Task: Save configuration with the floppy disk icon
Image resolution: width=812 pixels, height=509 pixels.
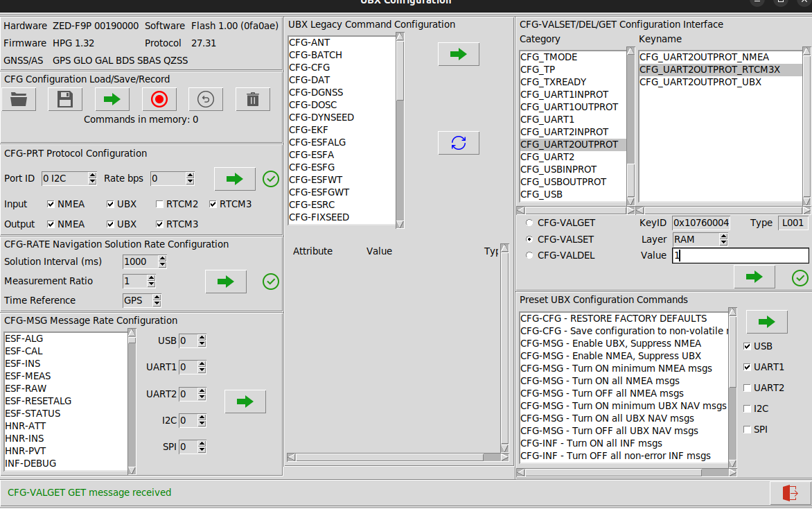Action: pyautogui.click(x=65, y=99)
